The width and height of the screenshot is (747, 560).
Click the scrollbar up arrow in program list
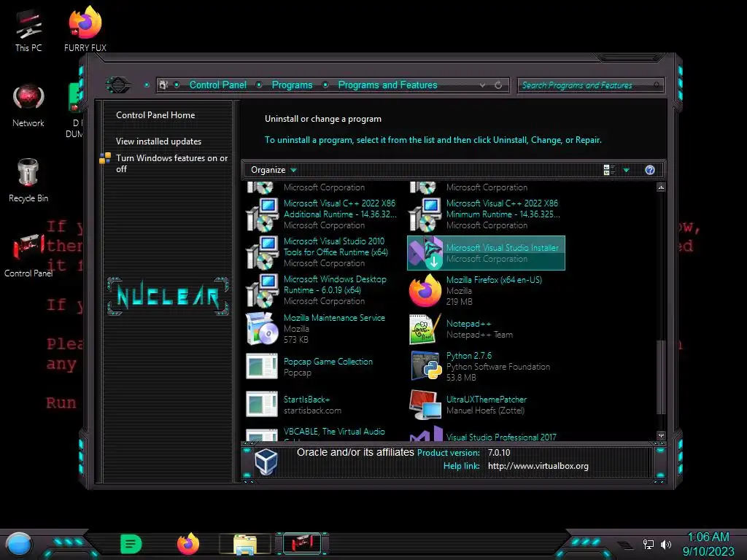661,187
